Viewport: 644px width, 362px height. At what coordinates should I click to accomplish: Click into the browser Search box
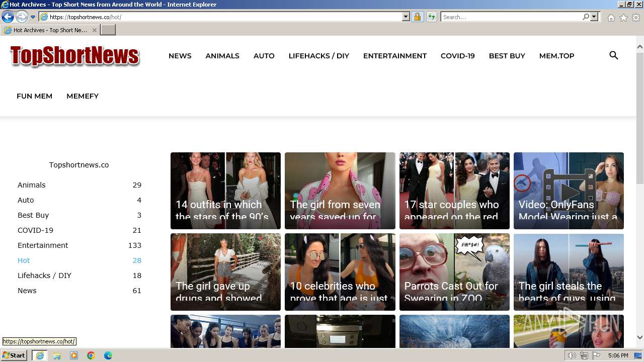(511, 17)
